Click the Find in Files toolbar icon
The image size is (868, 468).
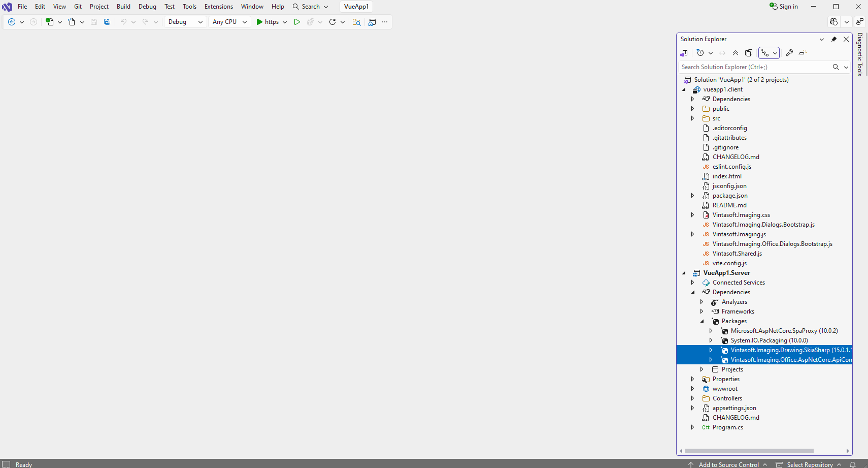[357, 22]
